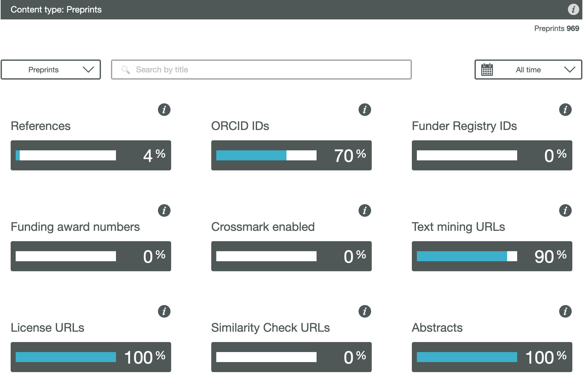This screenshot has height=384, width=588.
Task: Click the ORCID IDs 70% progress bar
Action: 266,155
